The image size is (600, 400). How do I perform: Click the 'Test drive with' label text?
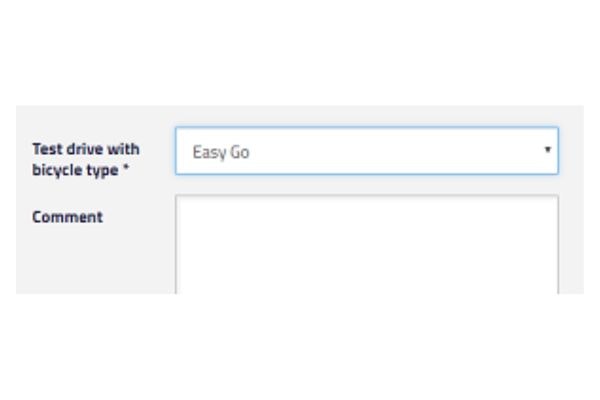click(x=86, y=149)
